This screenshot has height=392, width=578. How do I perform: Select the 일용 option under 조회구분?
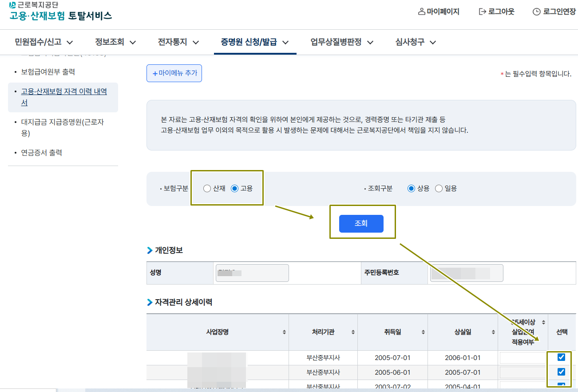click(x=439, y=188)
